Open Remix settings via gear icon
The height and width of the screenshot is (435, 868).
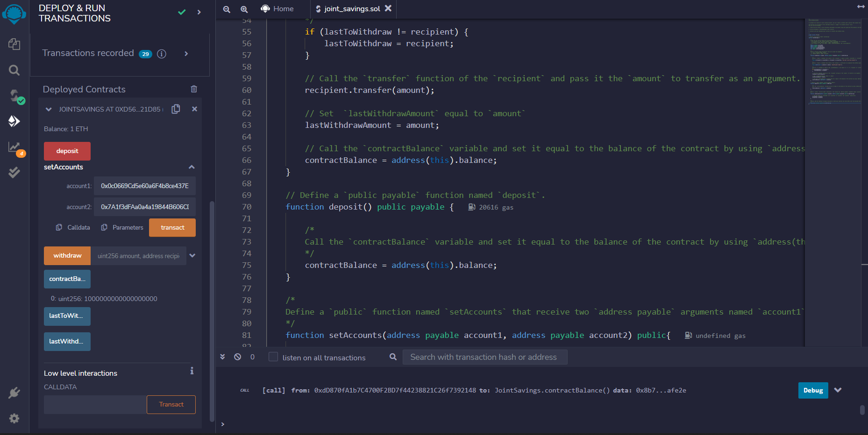[14, 419]
